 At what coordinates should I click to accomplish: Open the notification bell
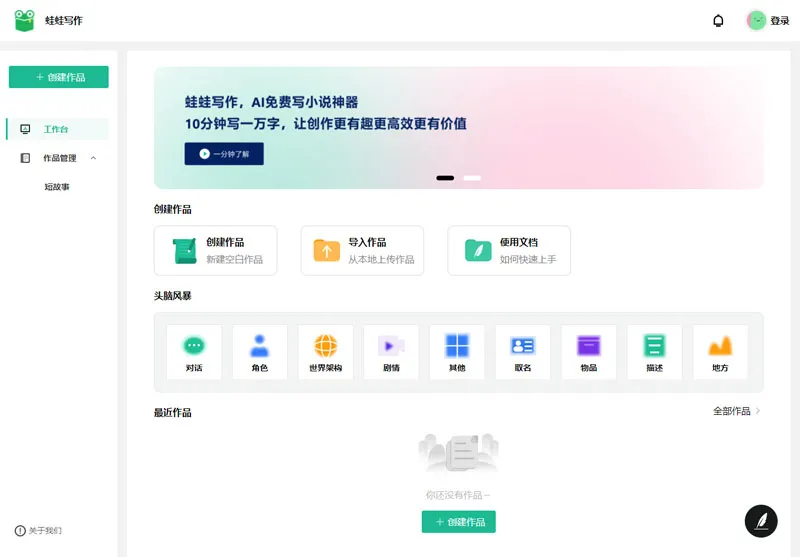(x=718, y=20)
